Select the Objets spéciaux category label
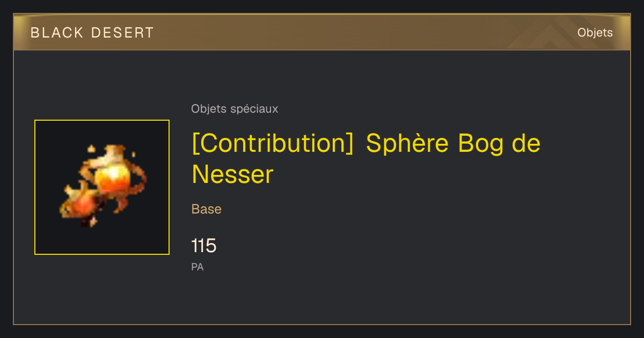 point(235,109)
